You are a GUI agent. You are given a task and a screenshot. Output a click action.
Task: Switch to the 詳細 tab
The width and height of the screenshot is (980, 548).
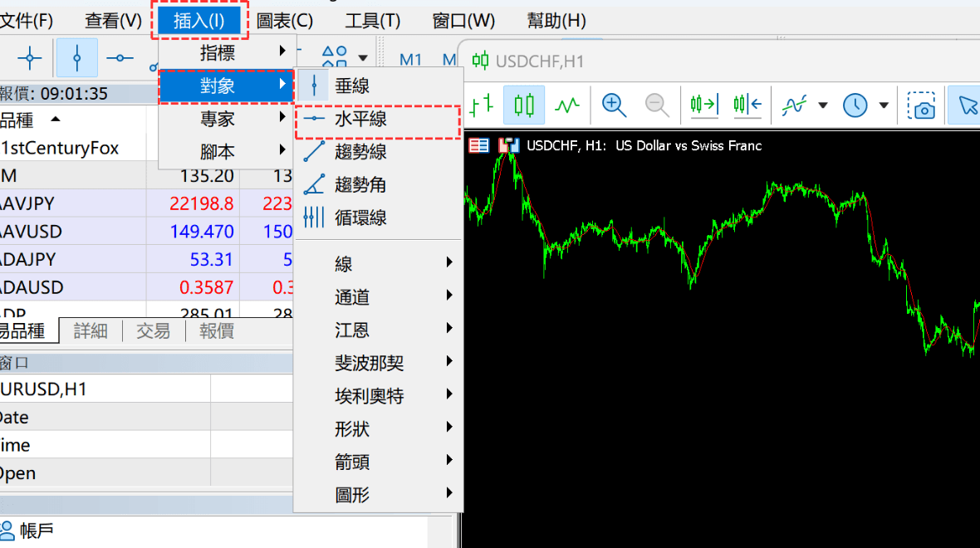point(91,330)
